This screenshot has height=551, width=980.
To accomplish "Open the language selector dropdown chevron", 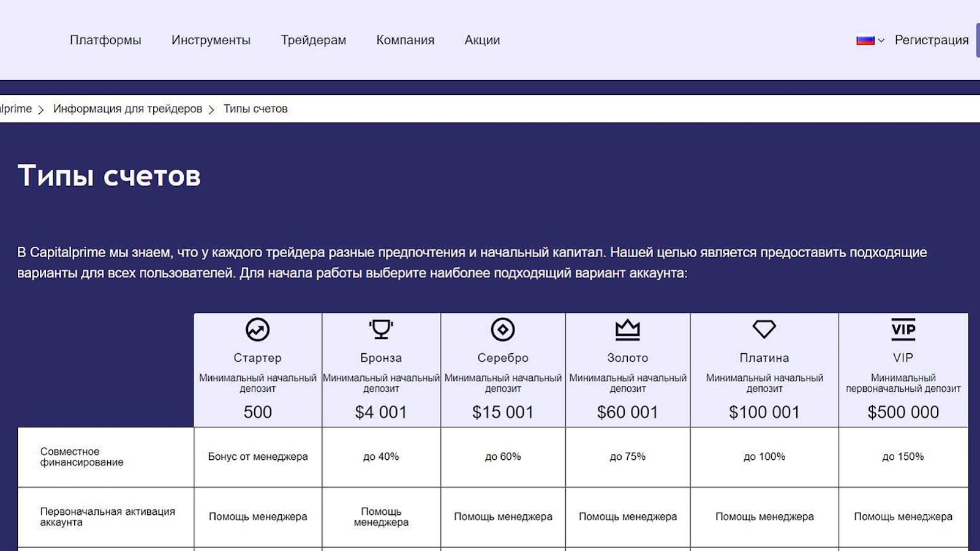I will coord(881,40).
